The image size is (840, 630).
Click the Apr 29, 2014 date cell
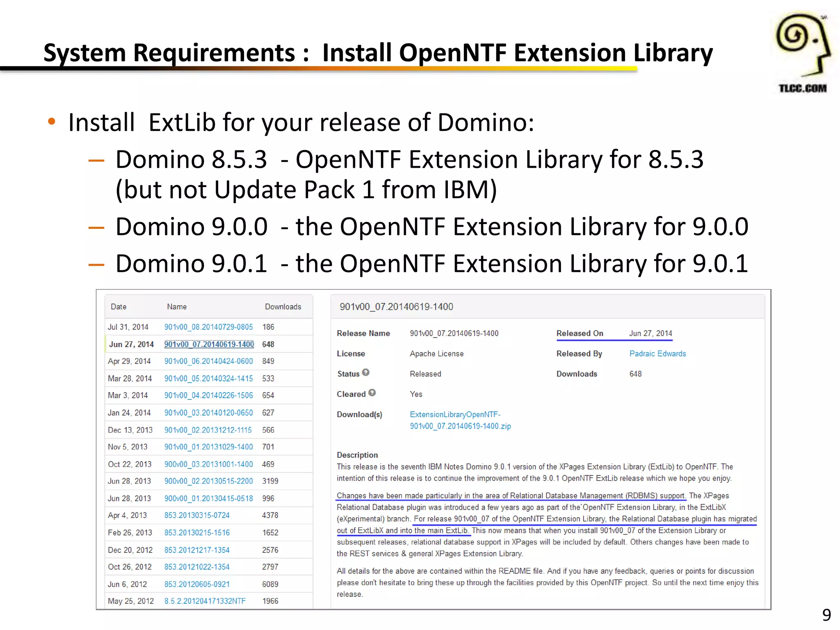click(x=129, y=361)
